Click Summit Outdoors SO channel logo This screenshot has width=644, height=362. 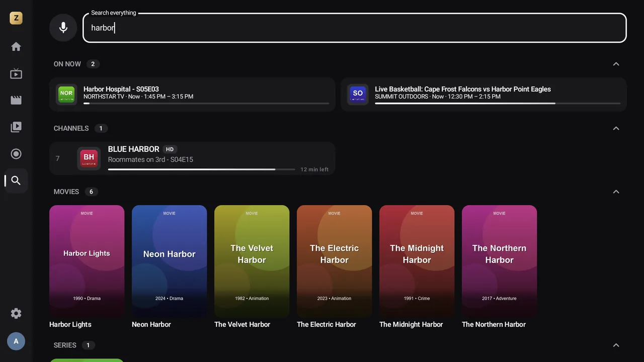point(358,94)
